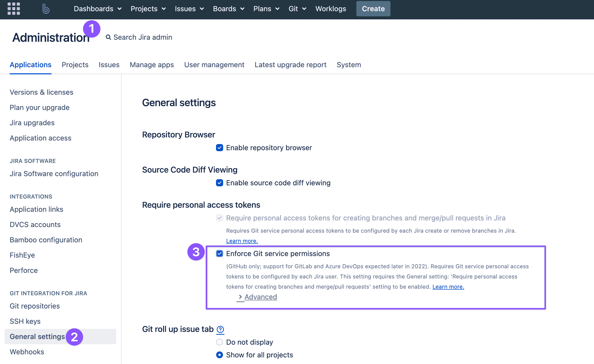Viewport: 594px width, 364px height.
Task: Expand the Issues dropdown in navbar
Action: pos(189,9)
